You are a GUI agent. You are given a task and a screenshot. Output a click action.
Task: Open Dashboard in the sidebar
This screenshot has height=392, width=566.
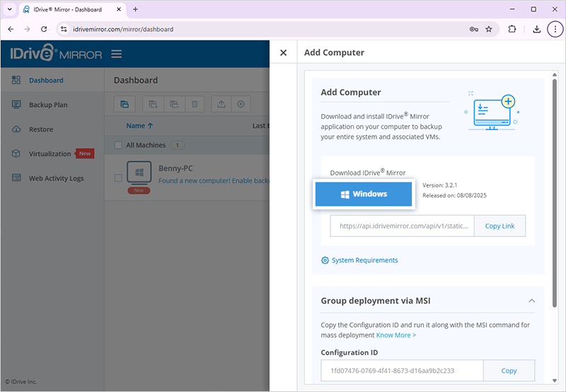46,80
